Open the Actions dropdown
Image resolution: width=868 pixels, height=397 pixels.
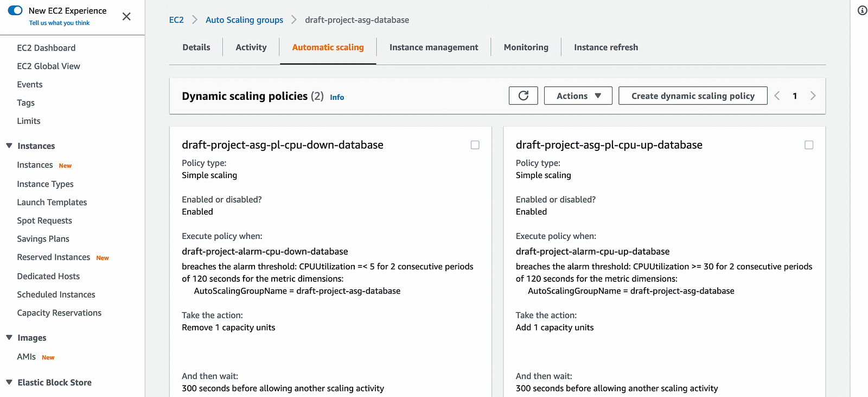578,96
